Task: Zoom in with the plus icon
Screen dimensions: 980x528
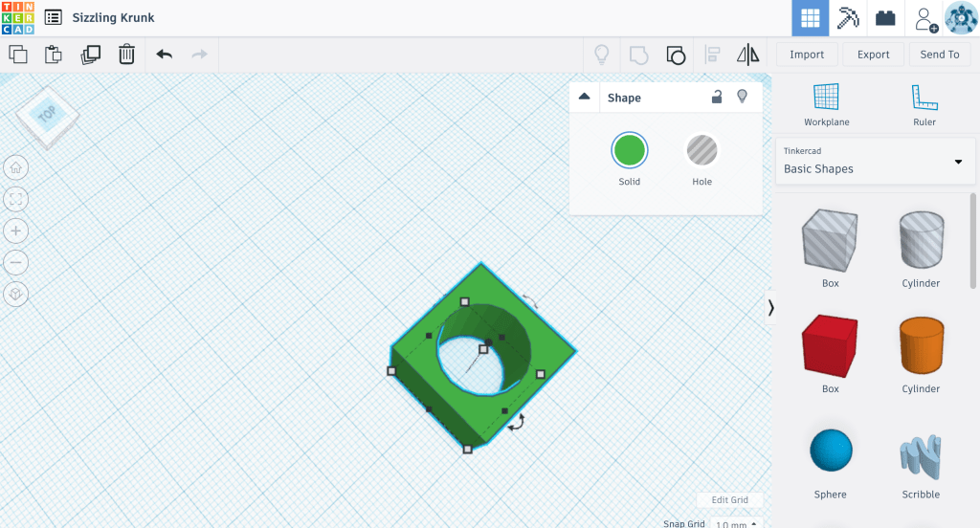Action: tap(16, 231)
